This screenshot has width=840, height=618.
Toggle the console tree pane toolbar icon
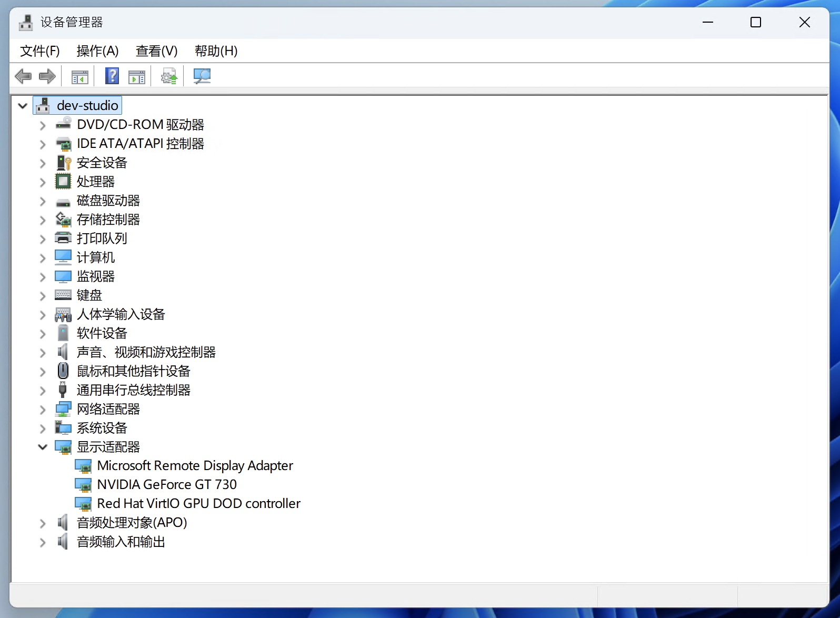(x=80, y=77)
